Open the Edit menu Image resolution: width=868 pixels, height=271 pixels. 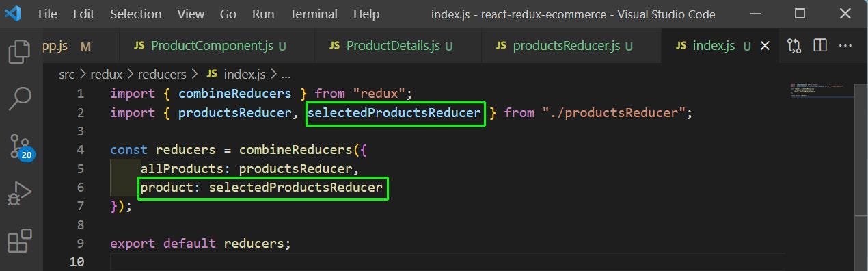(84, 14)
